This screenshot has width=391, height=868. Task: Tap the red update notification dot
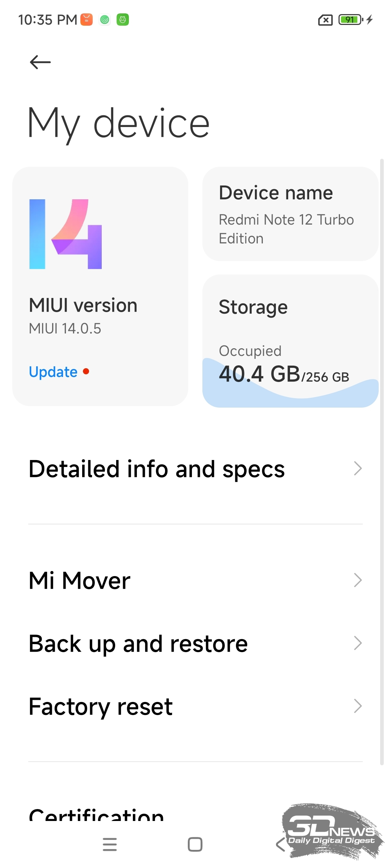(86, 371)
